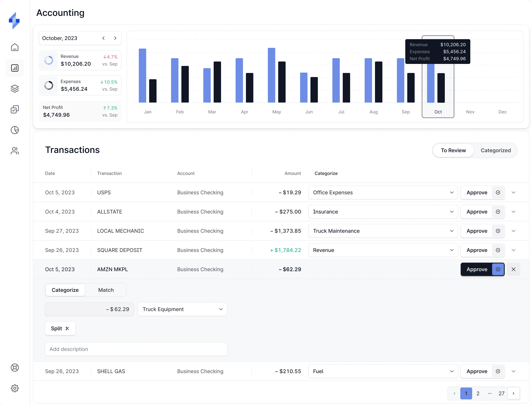
Task: Click the tasks checkmark icon in sidebar
Action: pos(15,109)
